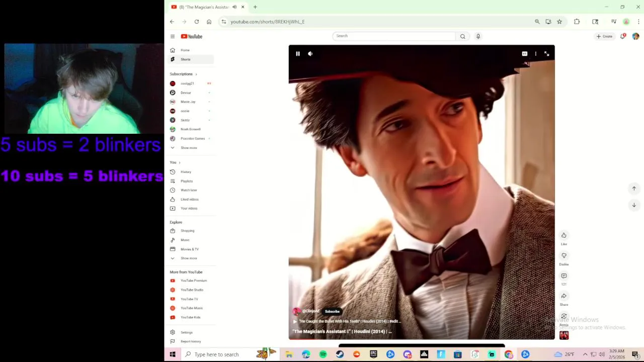644x362 pixels.
Task: Open Watch later in sidebar
Action: [x=191, y=190]
